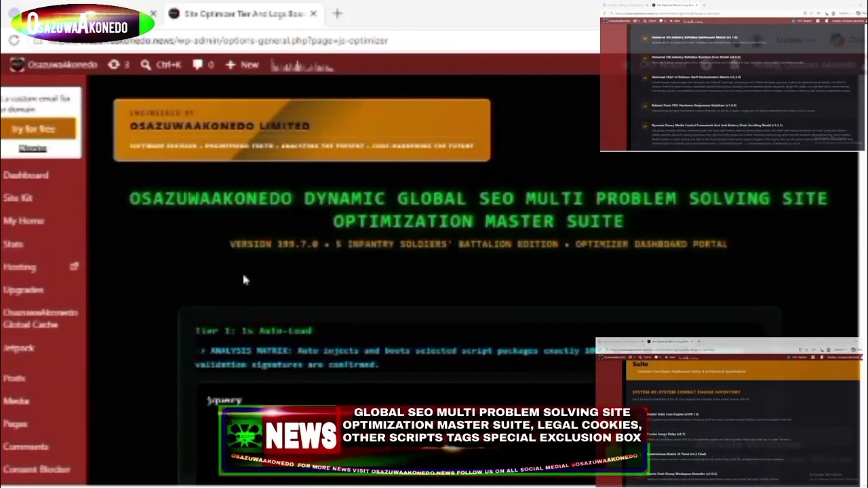Dismiss the custom email promo in sidebar
This screenshot has width=868, height=488.
coord(33,148)
